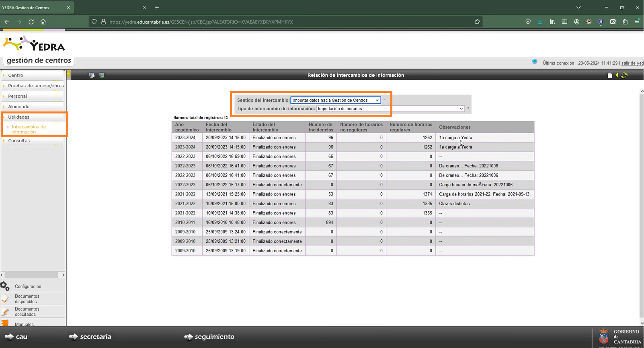The height and width of the screenshot is (348, 644).
Task: Click the incidencias value 894
Action: pyautogui.click(x=330, y=222)
